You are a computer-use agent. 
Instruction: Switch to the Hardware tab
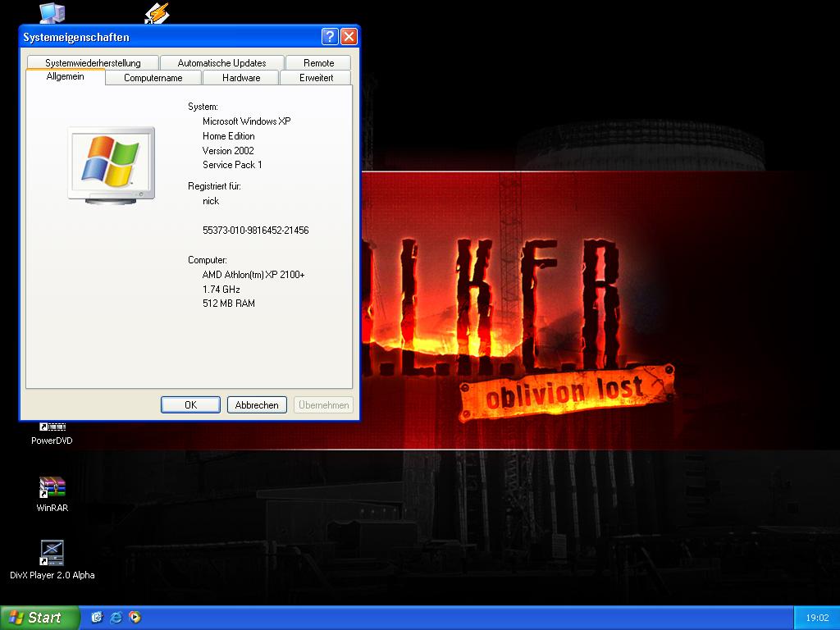coord(241,78)
